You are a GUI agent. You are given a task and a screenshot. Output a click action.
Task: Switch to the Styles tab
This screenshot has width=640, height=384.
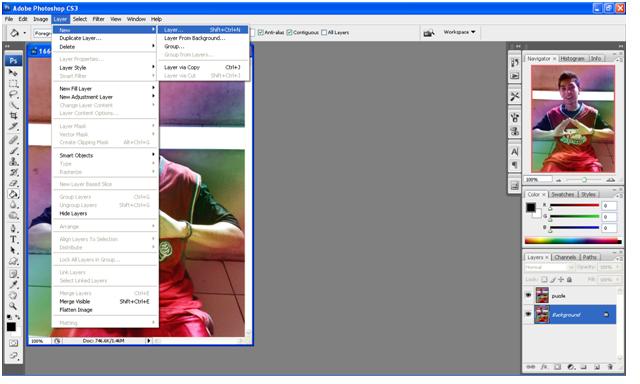pos(588,195)
